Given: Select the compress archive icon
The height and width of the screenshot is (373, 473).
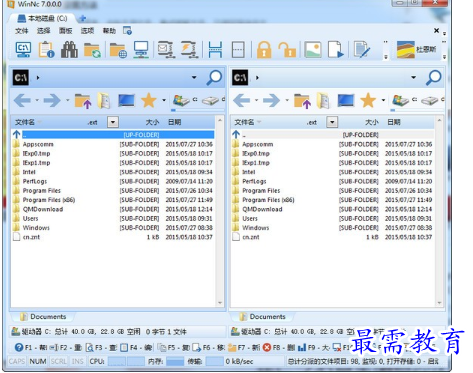Looking at the screenshot, I should 166,50.
